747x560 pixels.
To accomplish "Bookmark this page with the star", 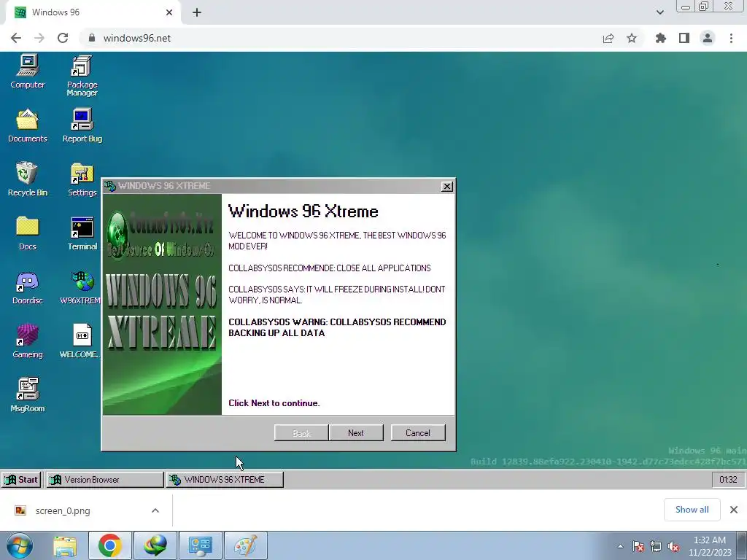I will pyautogui.click(x=632, y=38).
